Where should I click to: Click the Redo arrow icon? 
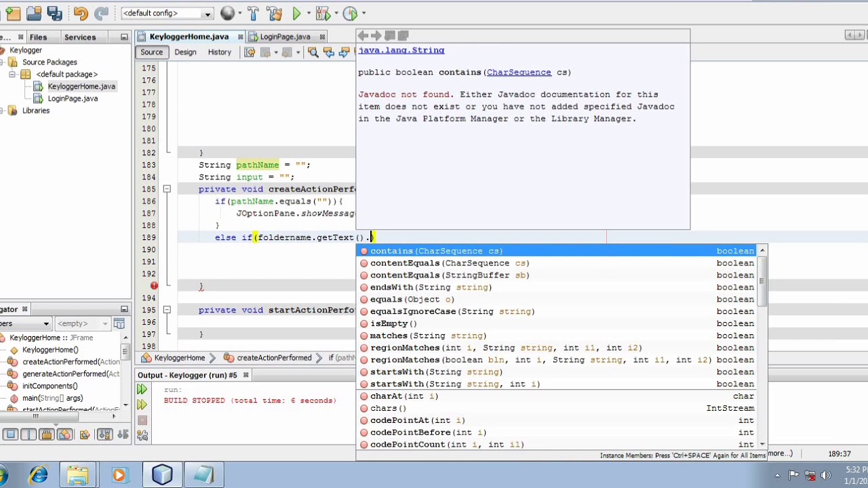tap(101, 13)
